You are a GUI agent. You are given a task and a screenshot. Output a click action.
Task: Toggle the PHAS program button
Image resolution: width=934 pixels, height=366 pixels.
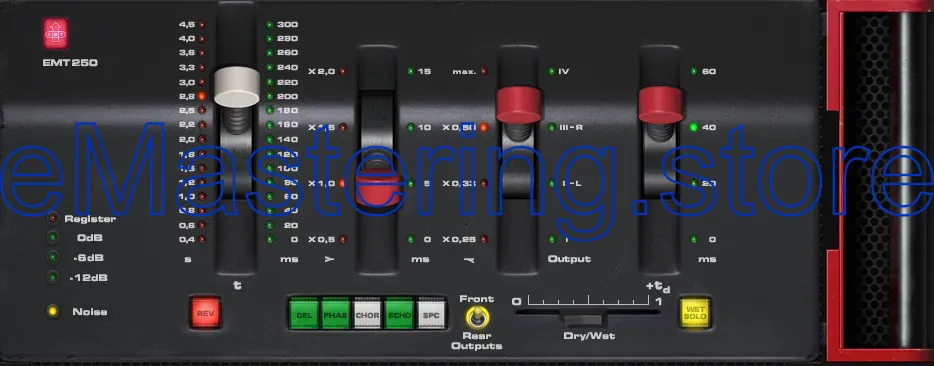point(336,314)
